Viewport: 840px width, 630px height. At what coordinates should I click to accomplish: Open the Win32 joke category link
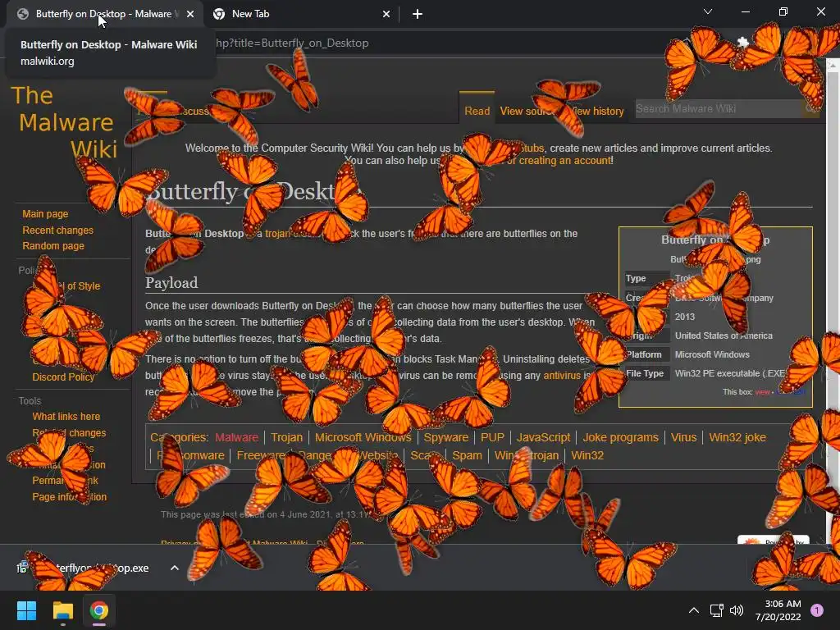(x=737, y=437)
